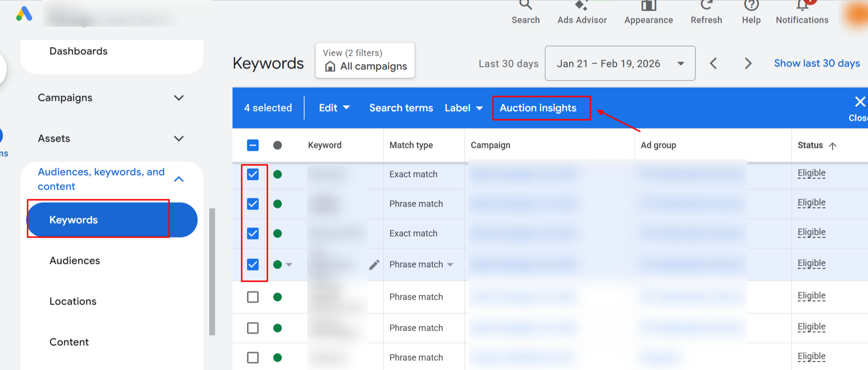The image size is (868, 370).
Task: Select Locations in the sidebar
Action: 73,302
